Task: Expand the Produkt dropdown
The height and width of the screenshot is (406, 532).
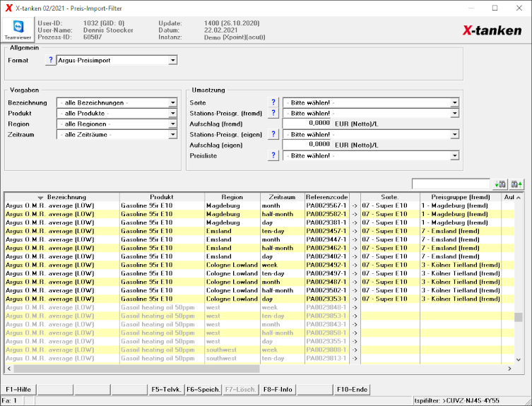Action: click(172, 113)
